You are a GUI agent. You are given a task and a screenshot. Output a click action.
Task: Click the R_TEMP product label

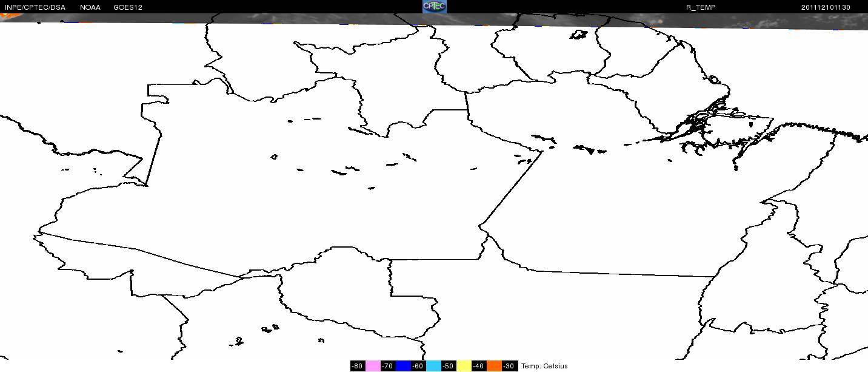(700, 7)
